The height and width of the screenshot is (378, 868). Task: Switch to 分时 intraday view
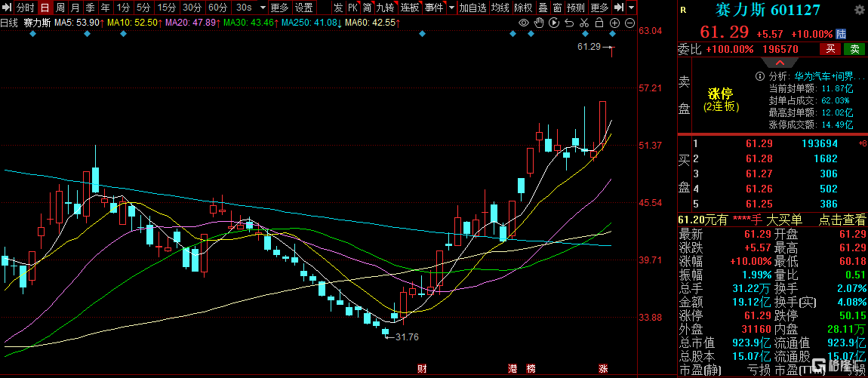[25, 8]
